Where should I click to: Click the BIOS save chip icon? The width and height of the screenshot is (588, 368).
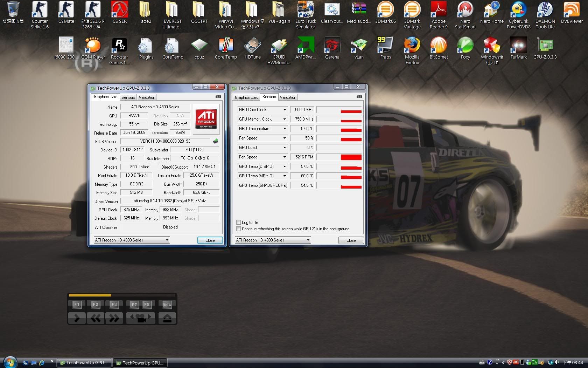point(216,141)
